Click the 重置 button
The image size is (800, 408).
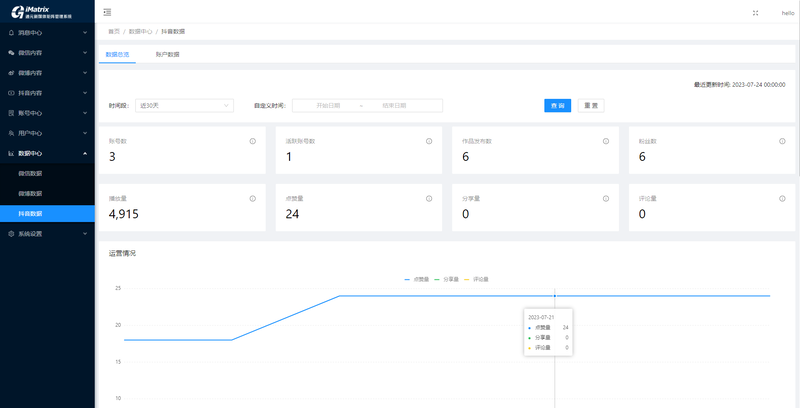click(x=591, y=105)
